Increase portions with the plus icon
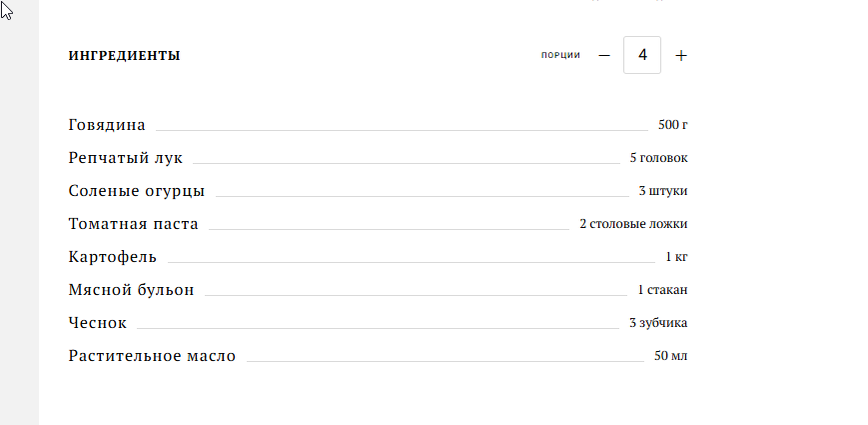 [x=681, y=55]
